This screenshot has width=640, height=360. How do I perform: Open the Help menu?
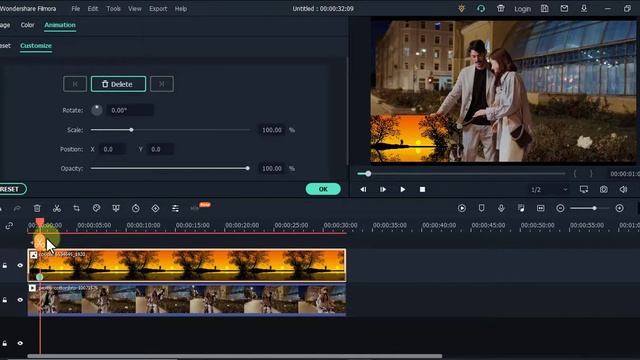point(180,9)
